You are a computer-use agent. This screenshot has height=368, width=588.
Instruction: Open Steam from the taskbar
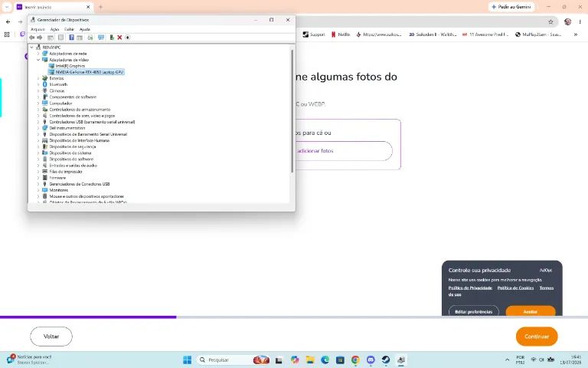(x=386, y=360)
